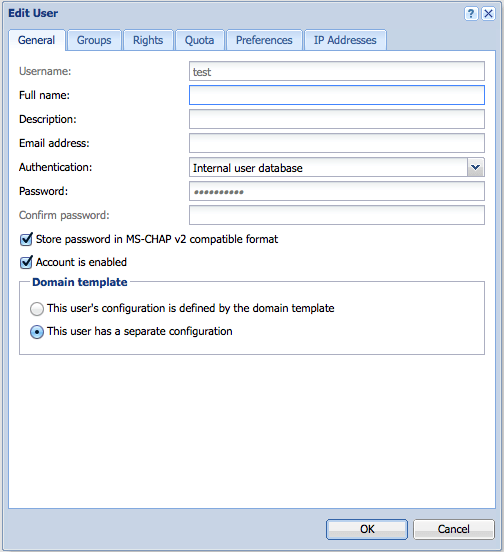Confirm changes with OK button
Screen dimensions: 504x552
coord(367,529)
